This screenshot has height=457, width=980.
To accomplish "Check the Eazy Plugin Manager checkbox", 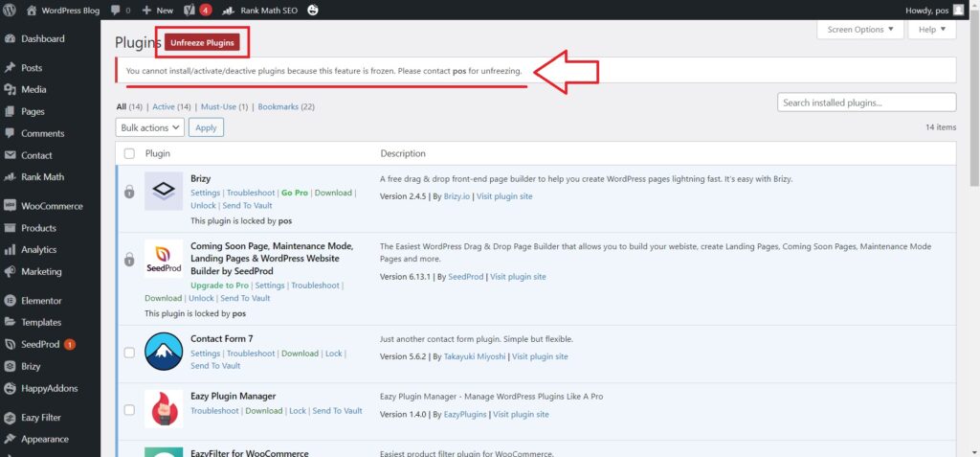I will (x=129, y=410).
